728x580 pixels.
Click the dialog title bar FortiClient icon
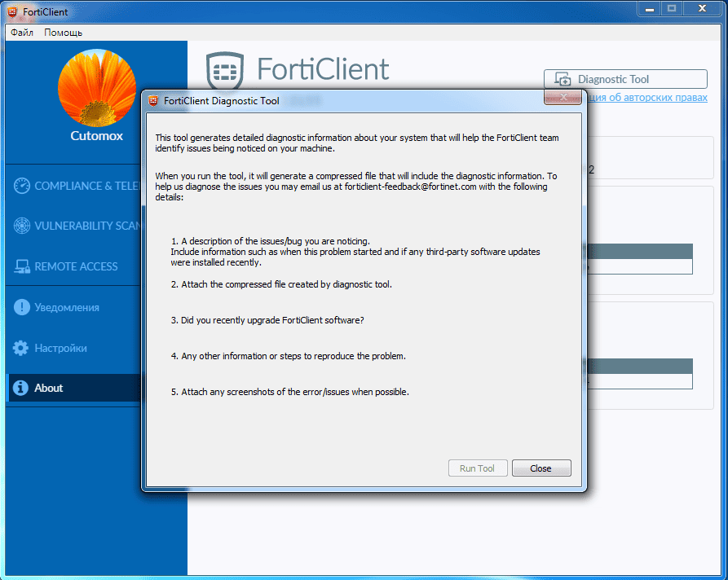[x=153, y=101]
